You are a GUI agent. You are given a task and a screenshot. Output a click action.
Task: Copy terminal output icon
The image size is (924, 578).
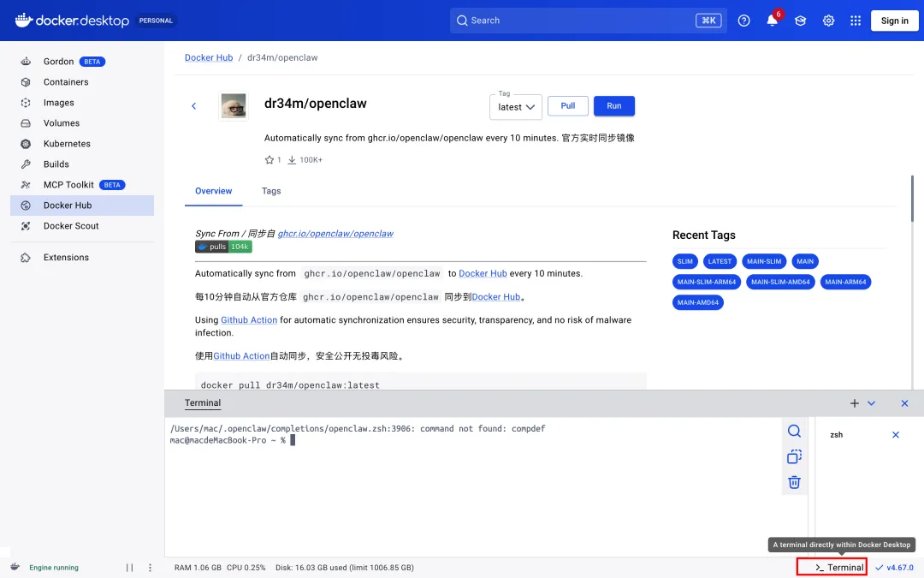point(794,456)
